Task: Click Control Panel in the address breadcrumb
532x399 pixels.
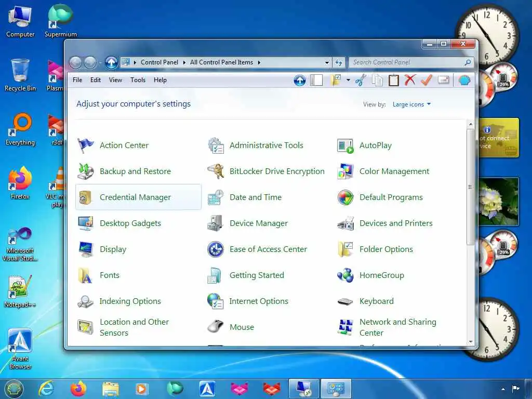Action: pyautogui.click(x=159, y=62)
